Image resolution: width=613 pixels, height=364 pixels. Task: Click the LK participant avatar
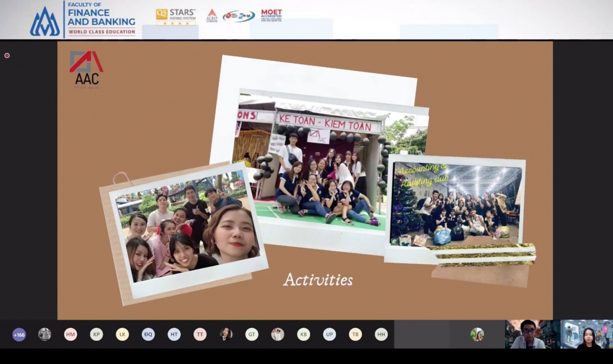click(122, 334)
